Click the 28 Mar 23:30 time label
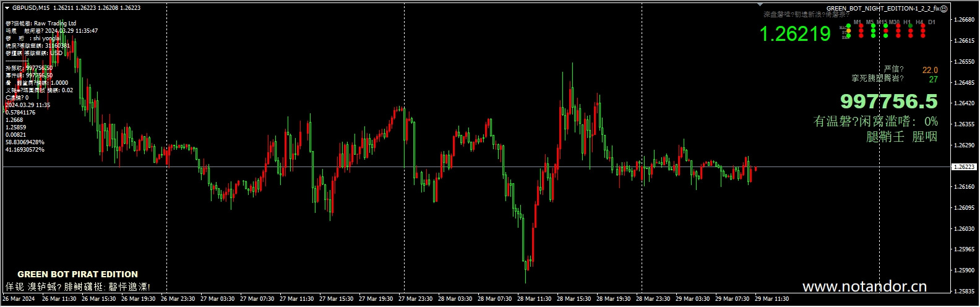The height and width of the screenshot is (307, 980). 653,299
